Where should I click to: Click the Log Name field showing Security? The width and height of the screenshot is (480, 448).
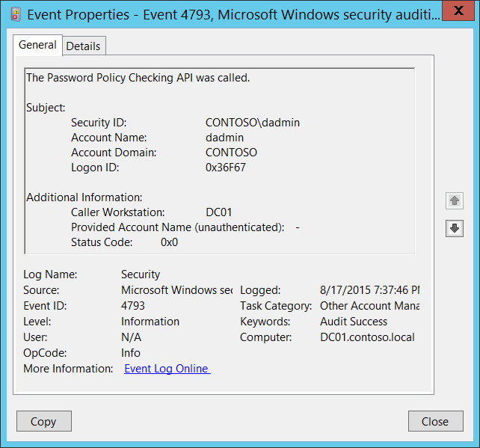[x=141, y=274]
